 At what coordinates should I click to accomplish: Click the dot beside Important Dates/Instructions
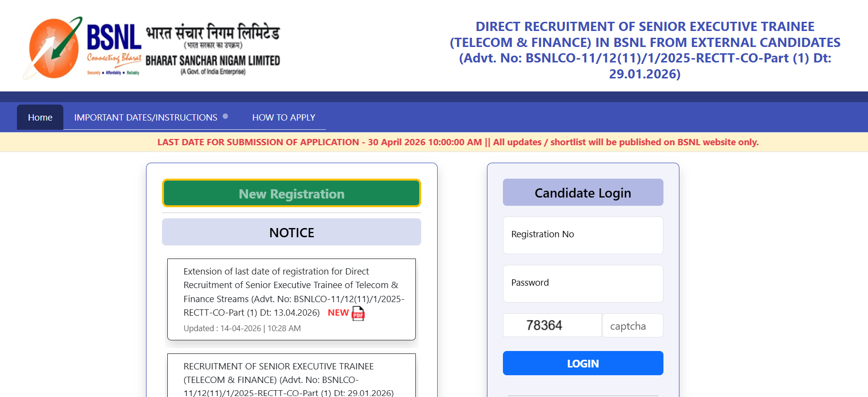(x=225, y=116)
